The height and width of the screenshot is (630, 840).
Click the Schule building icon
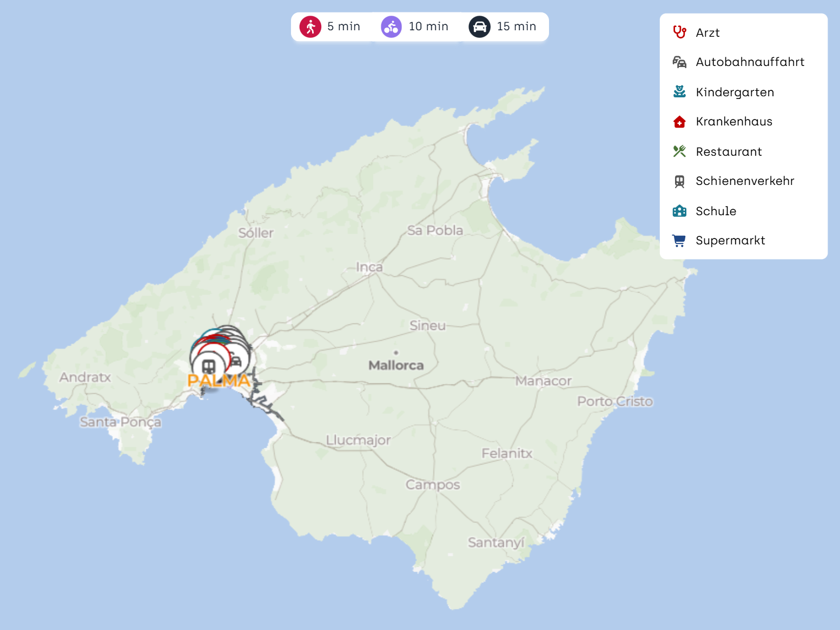tap(679, 211)
